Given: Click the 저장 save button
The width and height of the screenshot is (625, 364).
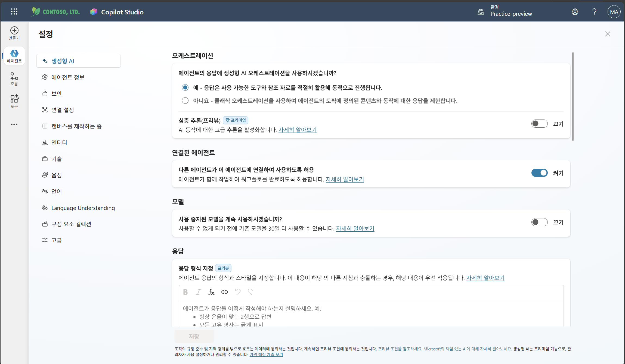Looking at the screenshot, I should [194, 336].
